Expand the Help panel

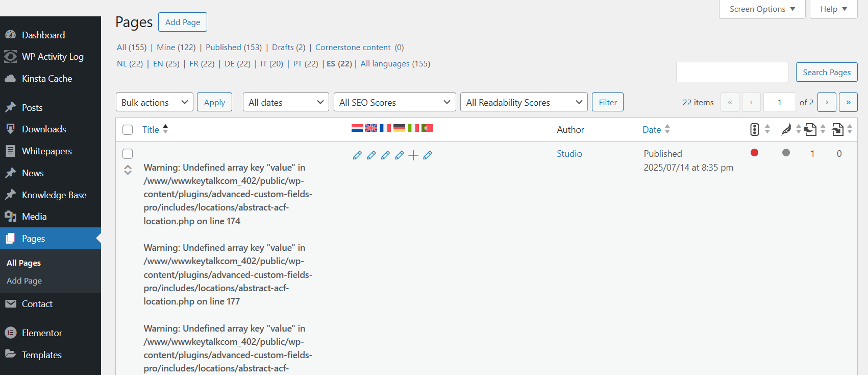(x=834, y=9)
